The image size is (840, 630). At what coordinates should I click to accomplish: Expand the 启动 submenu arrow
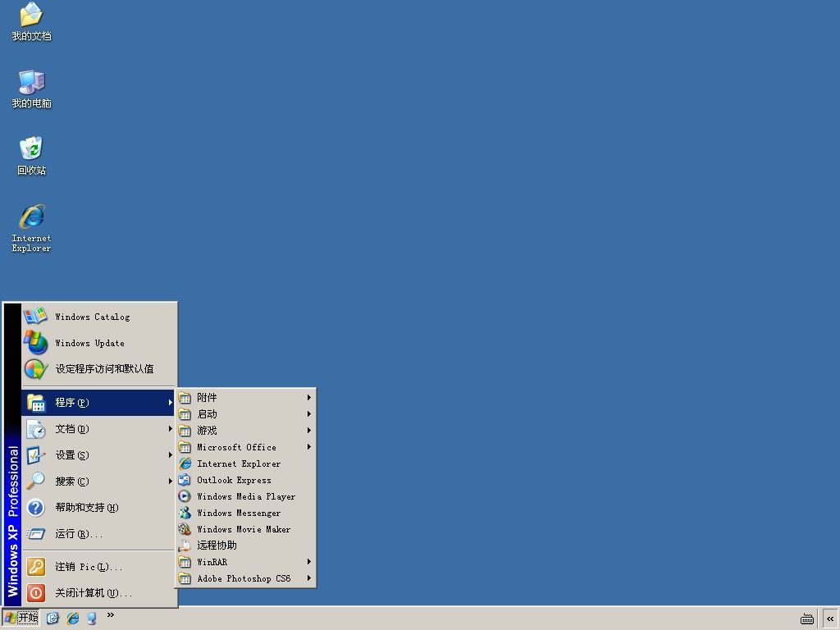coord(309,414)
